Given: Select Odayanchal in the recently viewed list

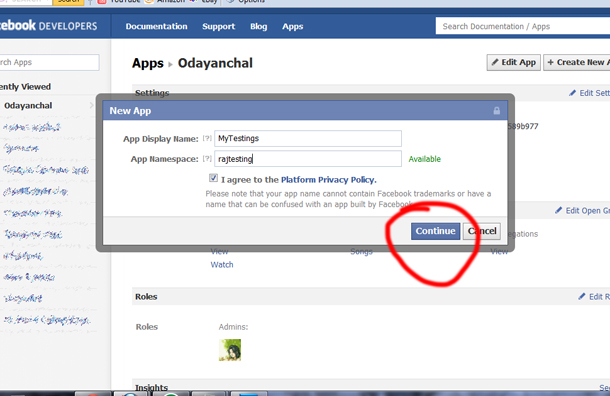Looking at the screenshot, I should [x=28, y=105].
